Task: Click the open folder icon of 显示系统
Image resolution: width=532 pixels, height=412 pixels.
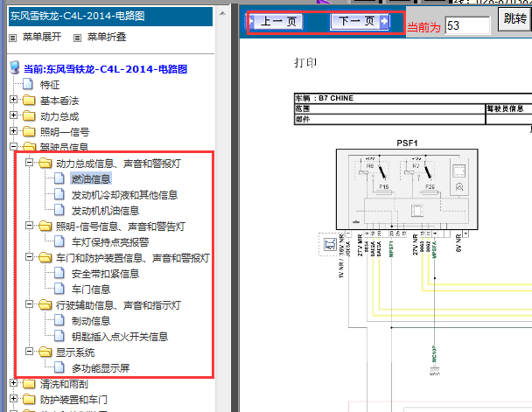Action: (45, 352)
